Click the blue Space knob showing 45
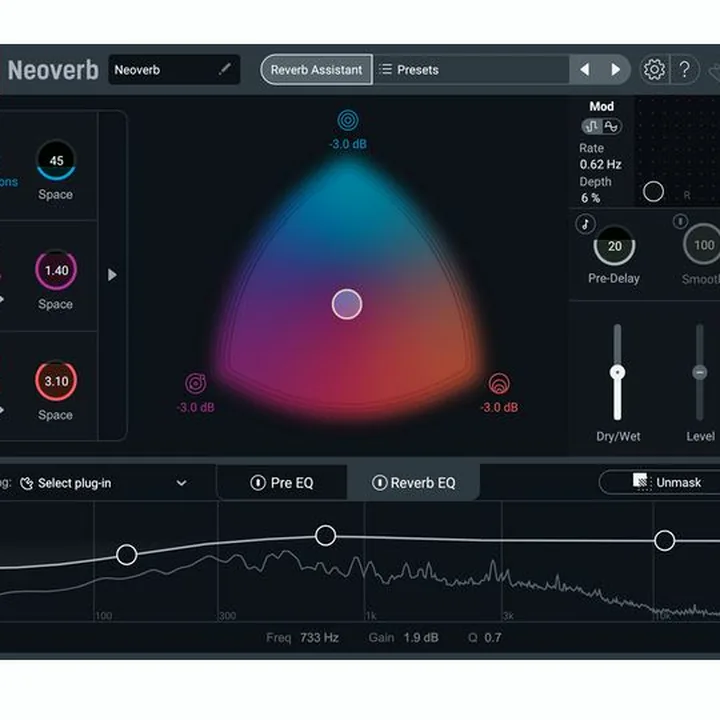 point(56,160)
